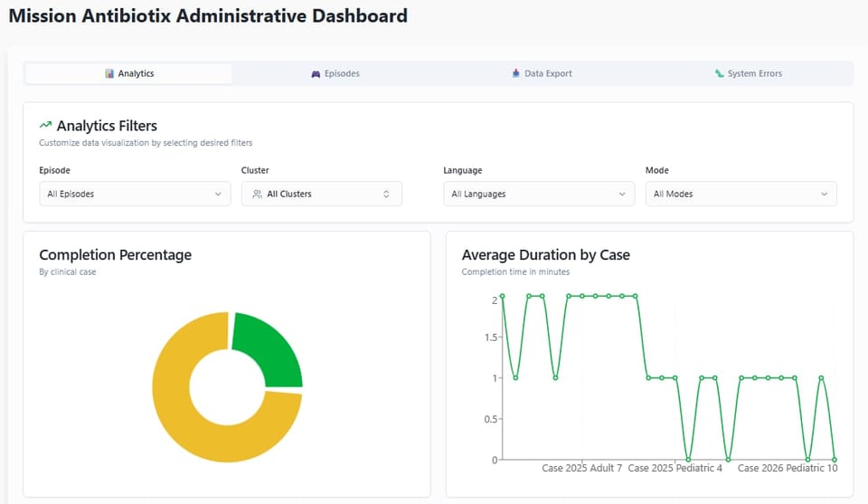Open the All Languages dropdown
The width and height of the screenshot is (868, 504).
(539, 194)
